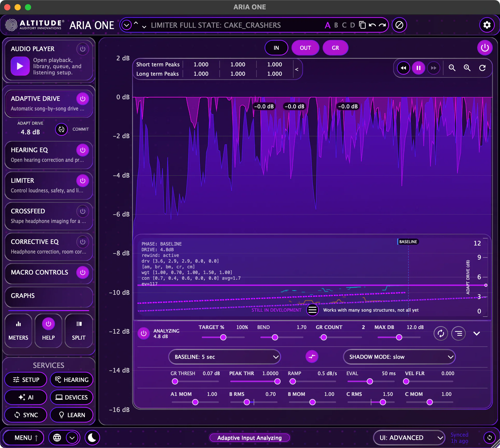Click the Altitude Auditory Innovations logo
Viewport: 500px width, 448px height.
35,25
